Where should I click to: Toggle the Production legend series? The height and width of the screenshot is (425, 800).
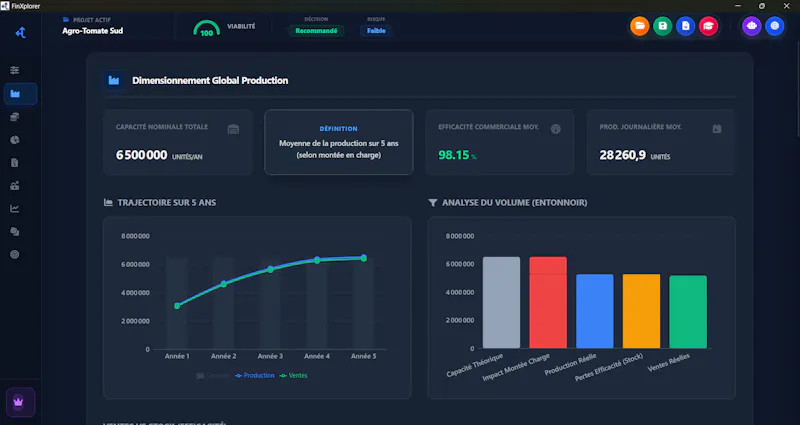coord(255,376)
